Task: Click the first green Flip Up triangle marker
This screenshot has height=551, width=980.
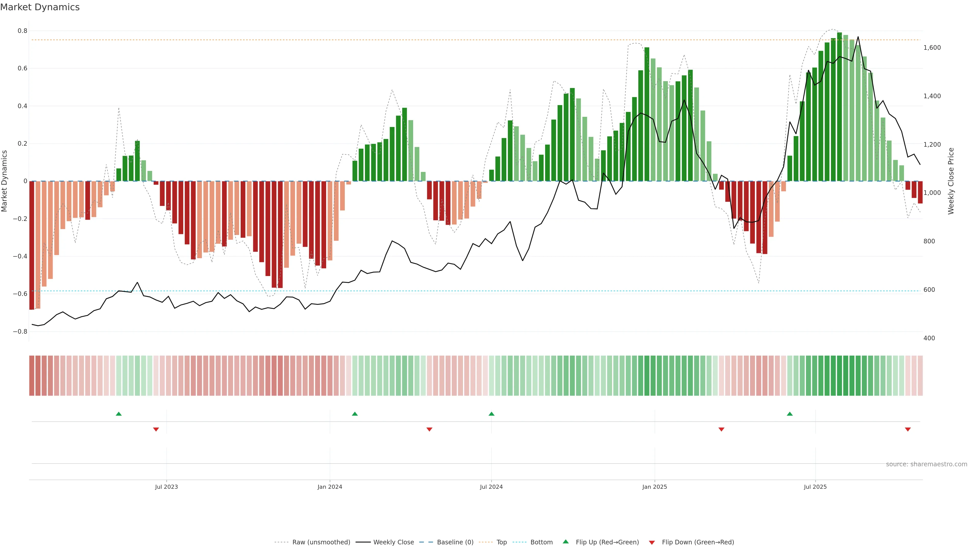Action: point(119,414)
